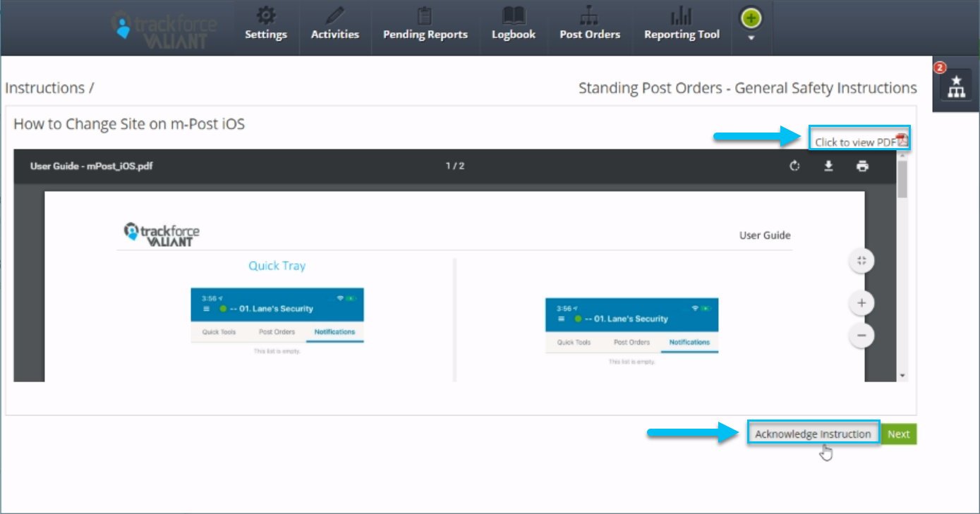The image size is (980, 514).
Task: Click the green plus add button
Action: tap(751, 18)
